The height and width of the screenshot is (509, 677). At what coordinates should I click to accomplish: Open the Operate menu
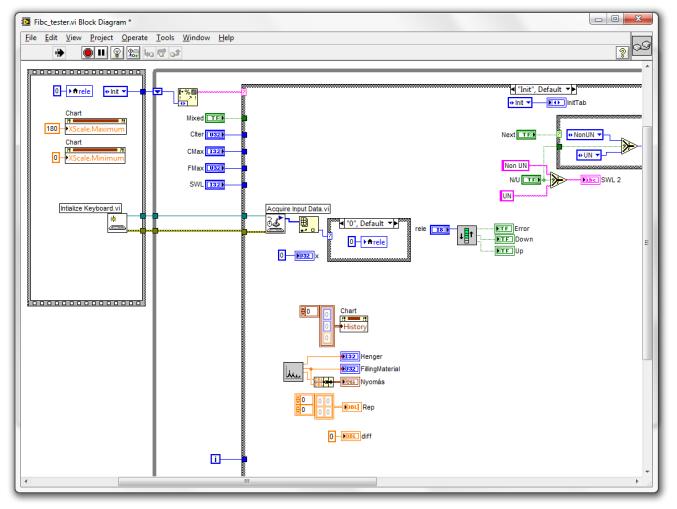(134, 38)
